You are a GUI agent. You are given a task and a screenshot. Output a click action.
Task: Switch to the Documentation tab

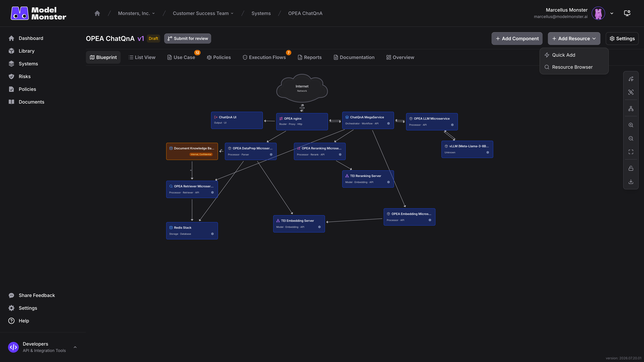(x=354, y=57)
